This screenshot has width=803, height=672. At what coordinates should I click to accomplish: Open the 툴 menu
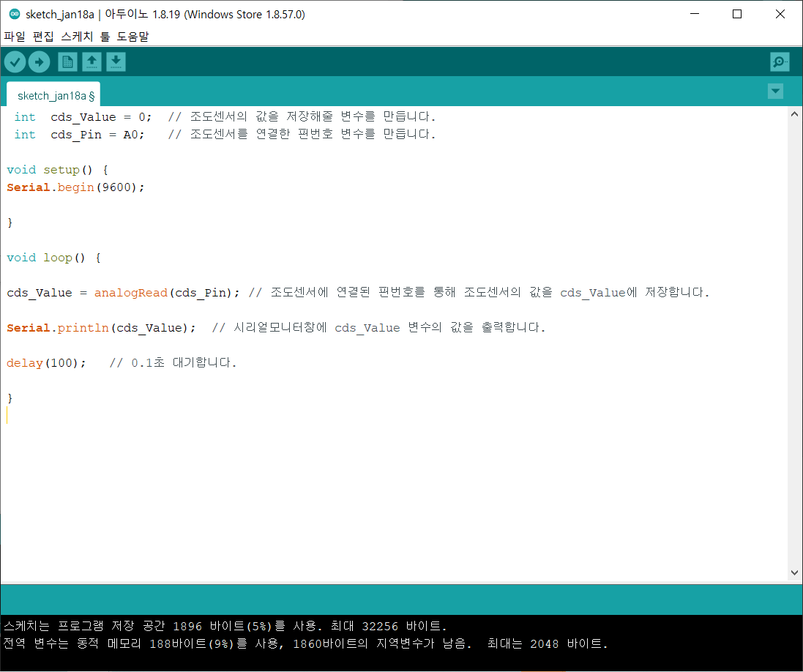[105, 37]
